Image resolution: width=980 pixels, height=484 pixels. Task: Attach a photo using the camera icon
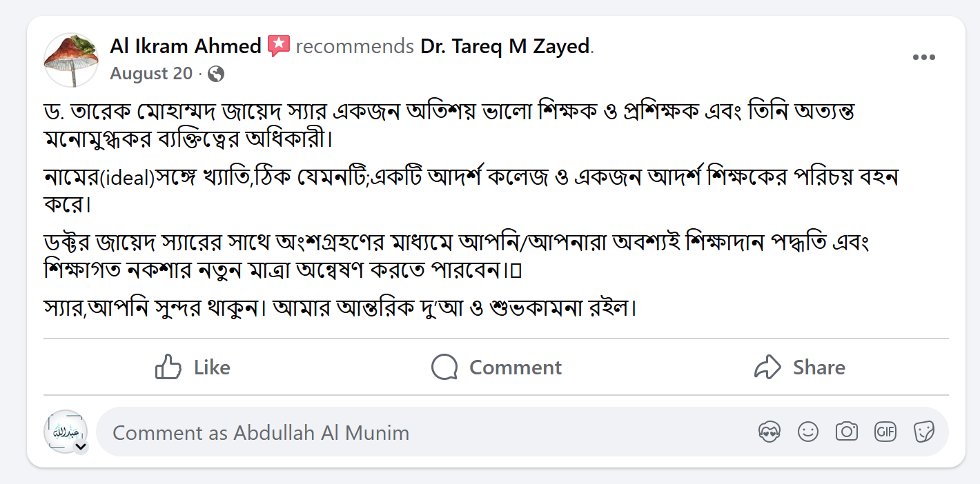847,432
